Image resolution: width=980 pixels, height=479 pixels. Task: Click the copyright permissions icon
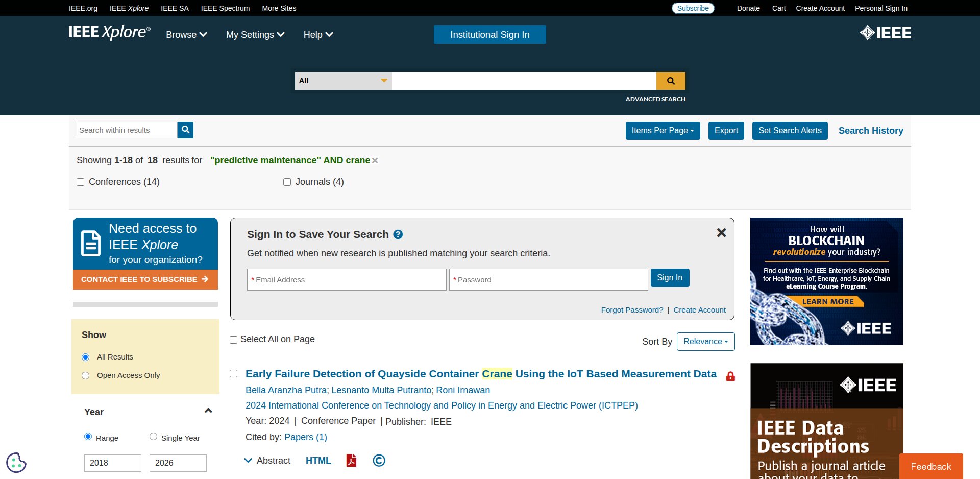(379, 461)
